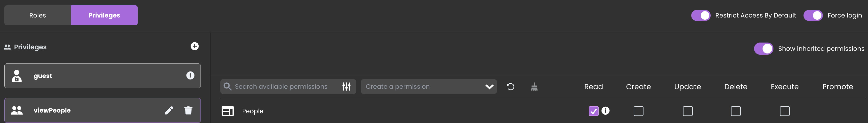Screen dimensions: 868x123
Task: Click the reset permissions refresh icon
Action: pos(510,87)
